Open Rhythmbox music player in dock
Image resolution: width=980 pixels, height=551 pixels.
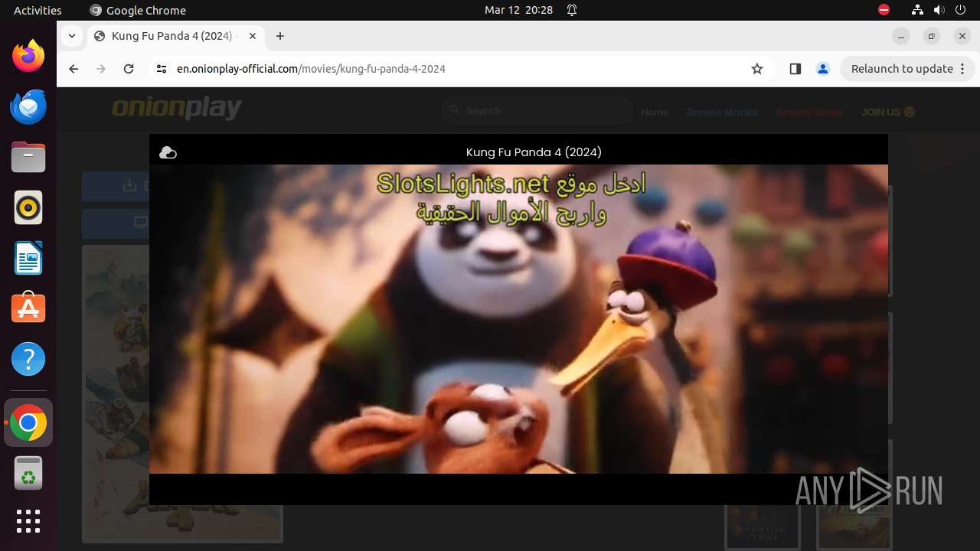(28, 207)
